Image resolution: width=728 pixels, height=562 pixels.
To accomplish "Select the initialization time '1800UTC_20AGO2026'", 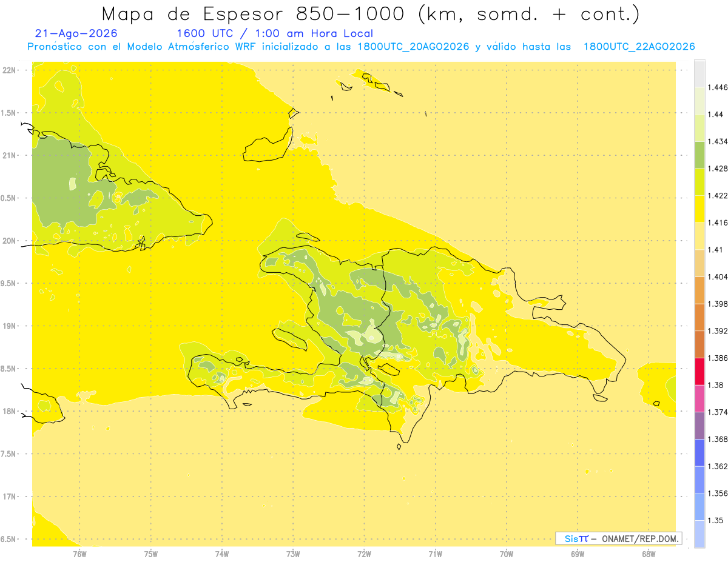I will click(413, 47).
